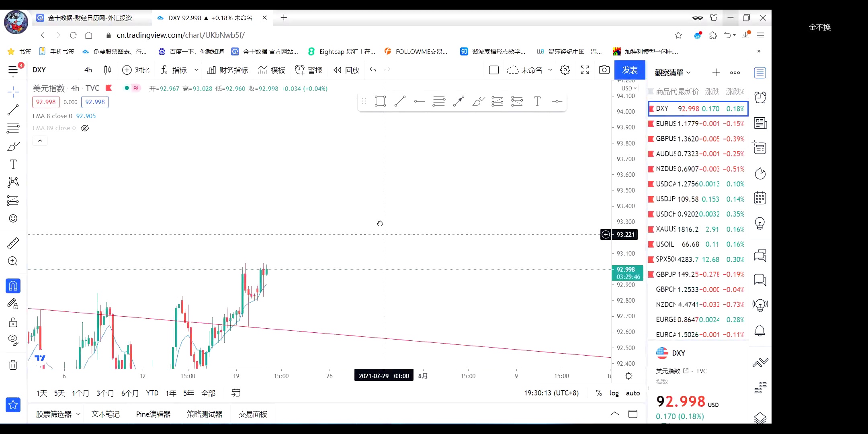This screenshot has height=434, width=868.
Task: Open the alarm alerts panel icon
Action: pos(760,98)
